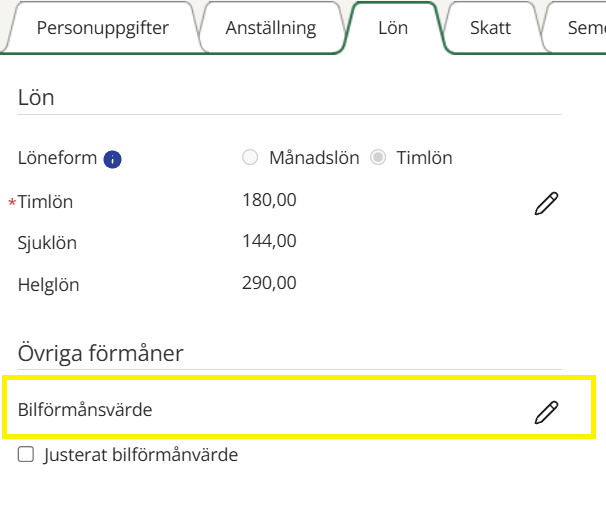Click the Bilförmånsvärde field label
This screenshot has height=531, width=606.
coord(85,409)
